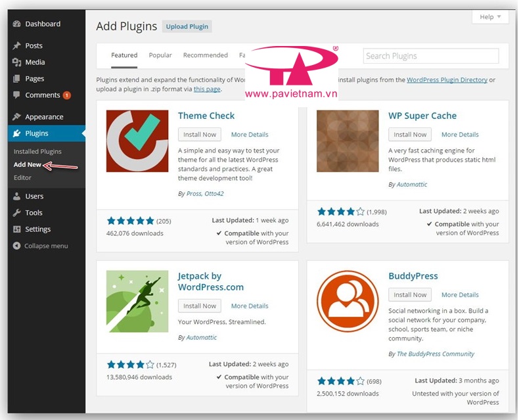Open Installed Plugins submenu item

pos(37,151)
